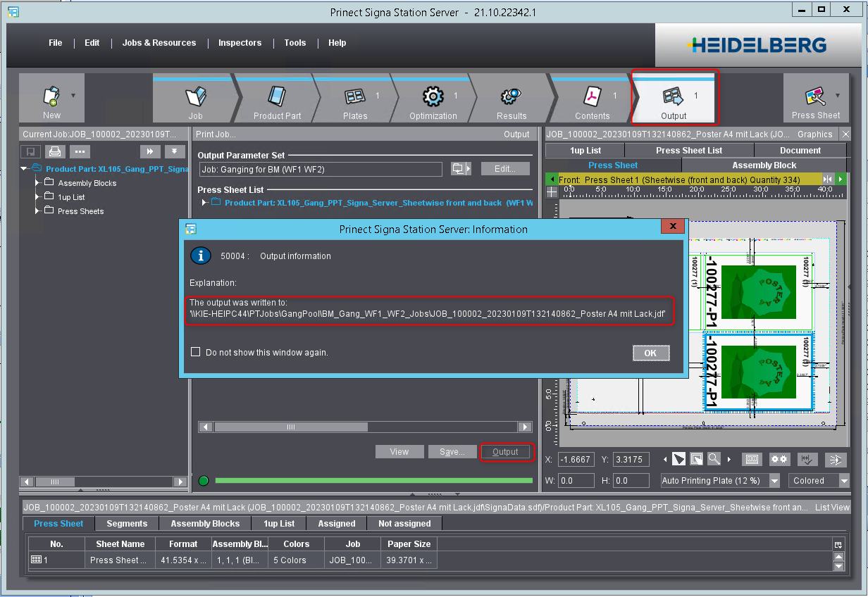Close the Graphics panel with X

[x=845, y=134]
